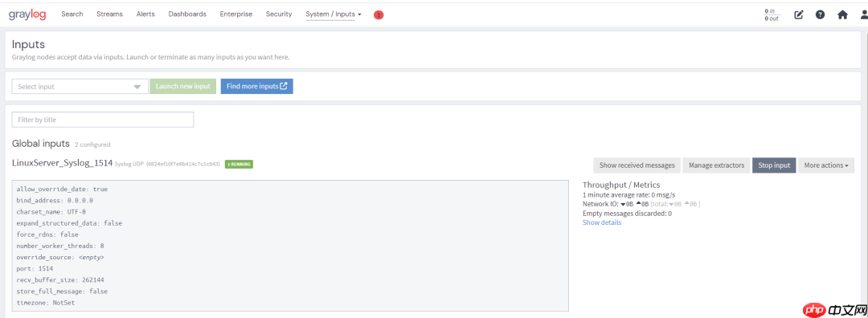Viewport: 868px width, 318px height.
Task: Select the port: 1514 line
Action: click(x=35, y=268)
